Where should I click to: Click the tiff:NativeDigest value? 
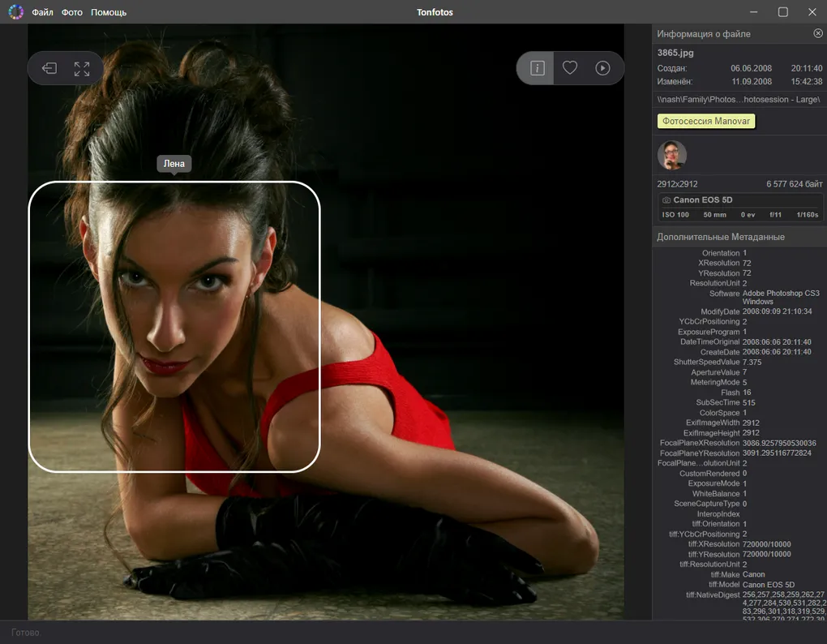point(784,607)
